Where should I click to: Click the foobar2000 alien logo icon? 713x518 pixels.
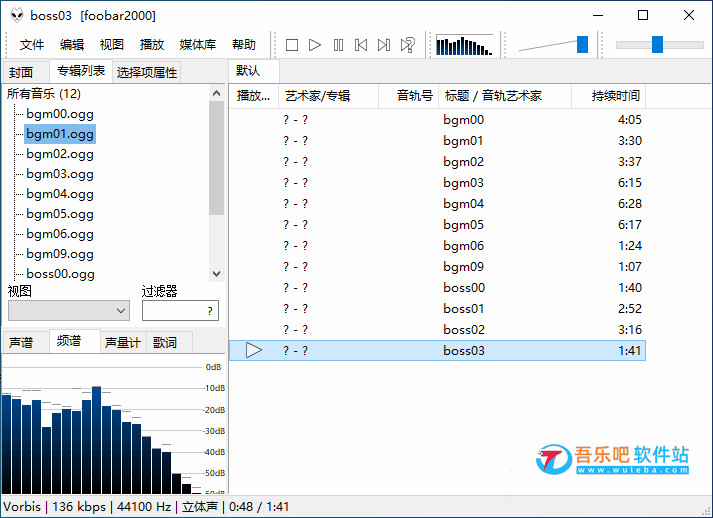(17, 15)
